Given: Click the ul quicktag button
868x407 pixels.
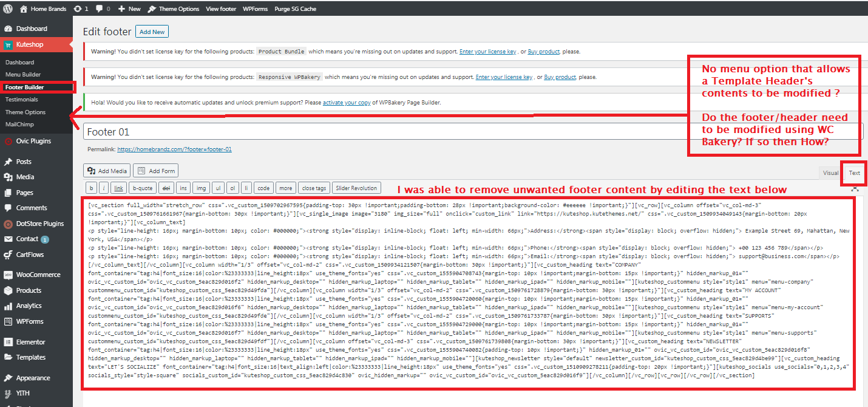Looking at the screenshot, I should (x=218, y=188).
